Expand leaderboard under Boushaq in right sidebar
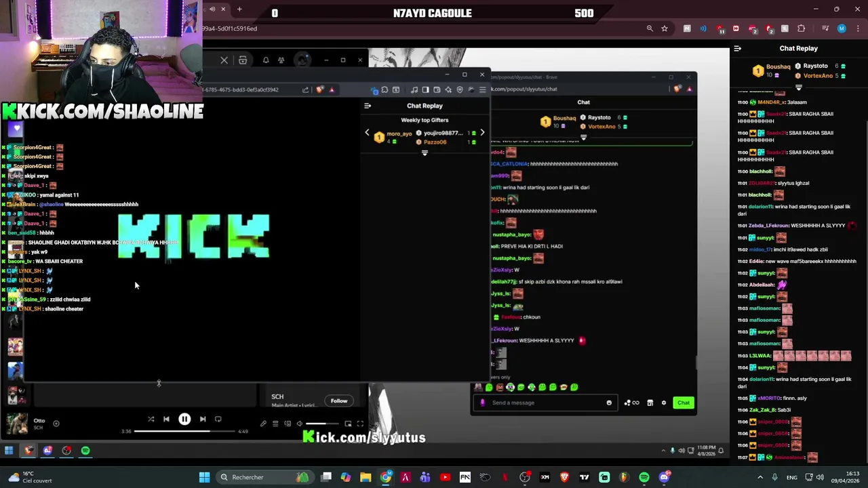 pos(798,88)
